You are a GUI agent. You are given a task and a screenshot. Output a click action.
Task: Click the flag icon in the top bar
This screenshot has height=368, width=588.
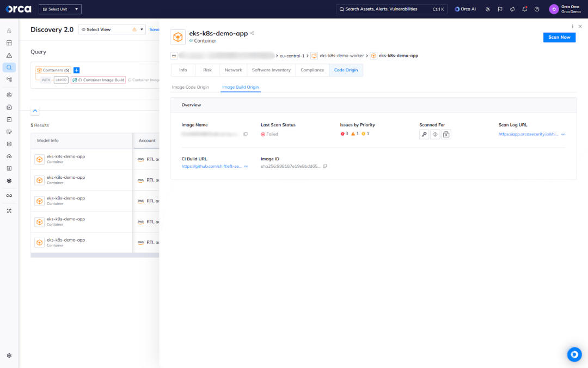(500, 9)
